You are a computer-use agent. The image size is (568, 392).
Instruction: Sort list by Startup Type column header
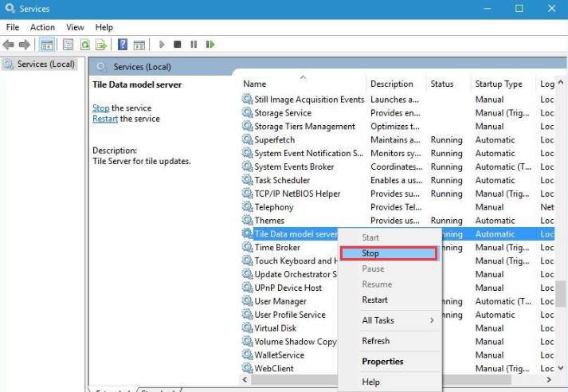[498, 84]
